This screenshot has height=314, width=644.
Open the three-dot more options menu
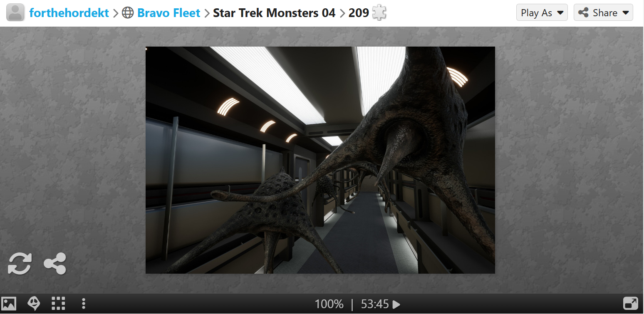tap(84, 304)
